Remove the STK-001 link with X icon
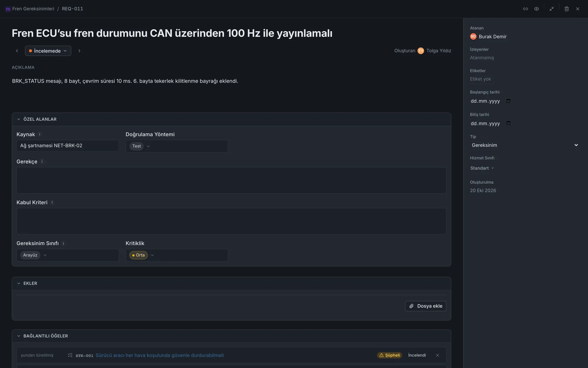The image size is (588, 368). pos(437,355)
